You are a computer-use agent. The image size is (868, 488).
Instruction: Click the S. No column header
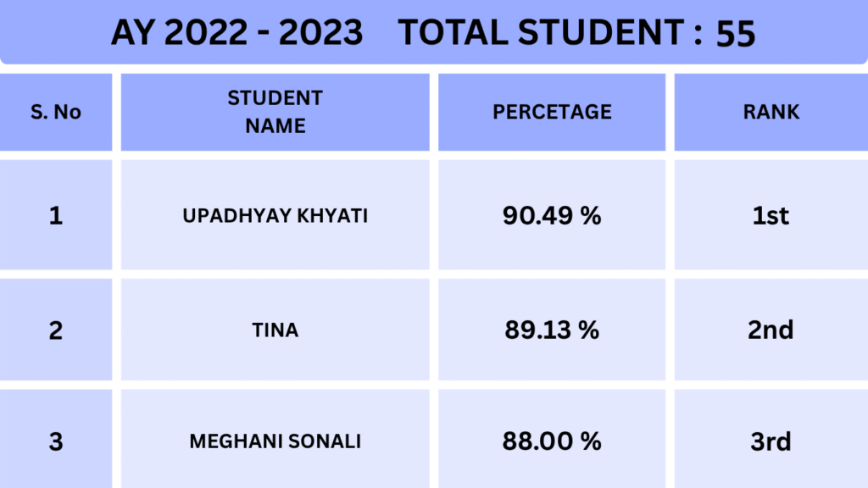point(56,112)
